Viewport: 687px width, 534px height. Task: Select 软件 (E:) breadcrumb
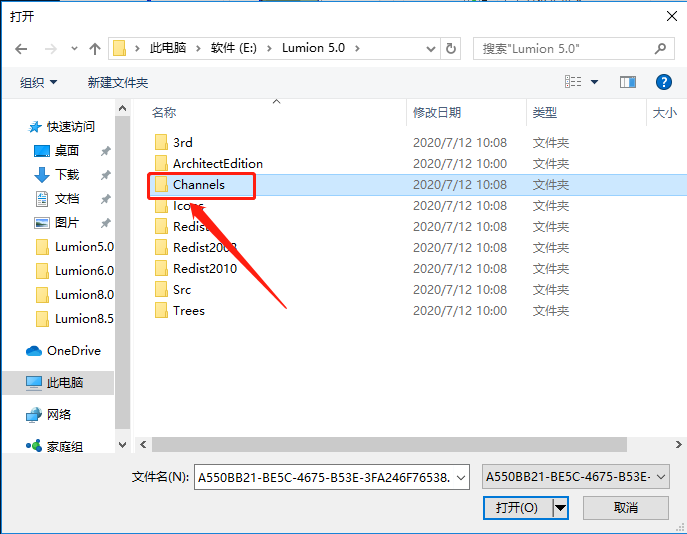click(x=234, y=48)
